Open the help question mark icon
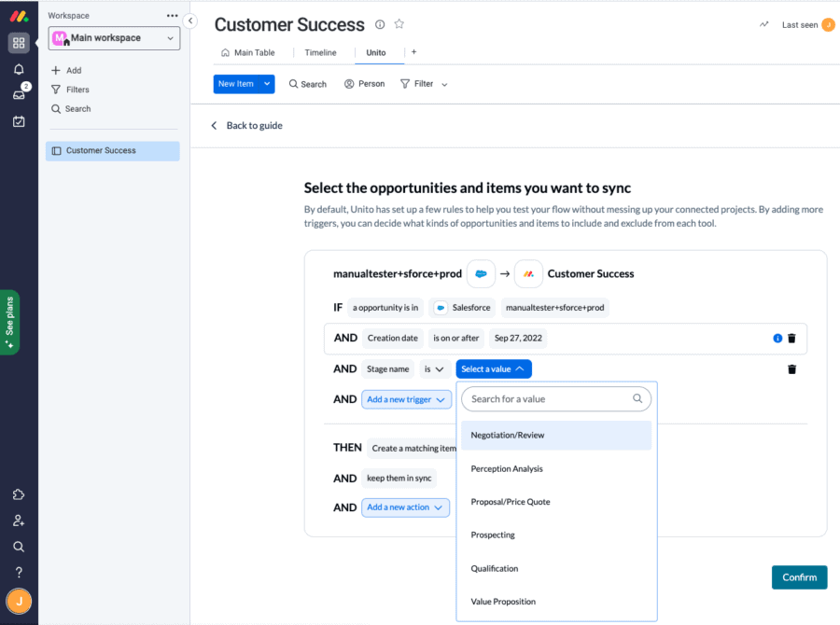This screenshot has height=625, width=840. tap(18, 574)
